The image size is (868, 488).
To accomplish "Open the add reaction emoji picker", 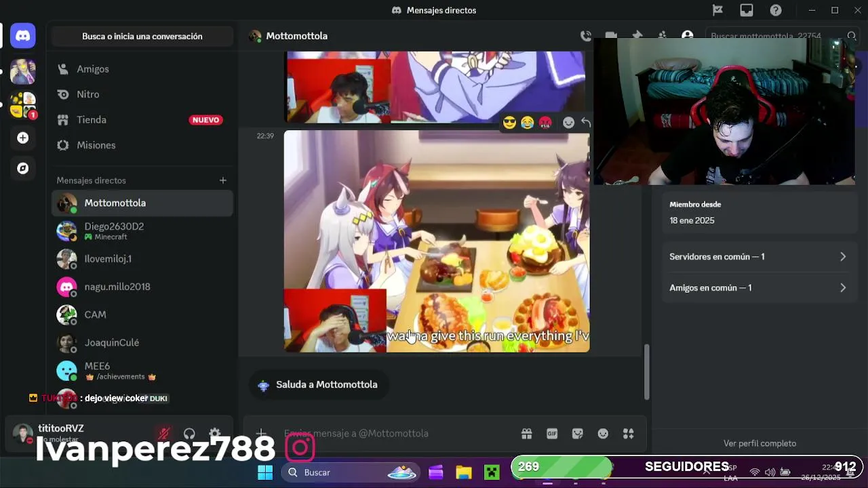I will (568, 123).
